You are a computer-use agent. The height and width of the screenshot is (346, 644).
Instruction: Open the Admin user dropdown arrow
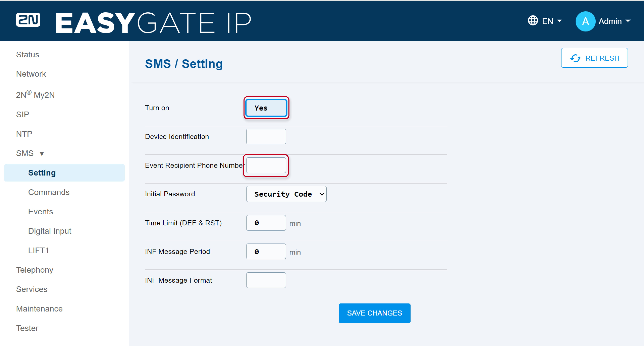(628, 21)
